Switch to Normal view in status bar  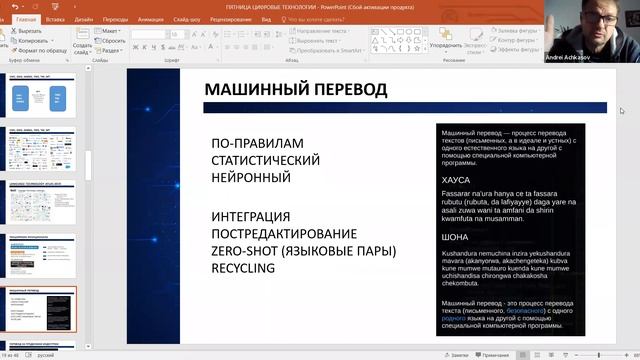[x=522, y=355]
